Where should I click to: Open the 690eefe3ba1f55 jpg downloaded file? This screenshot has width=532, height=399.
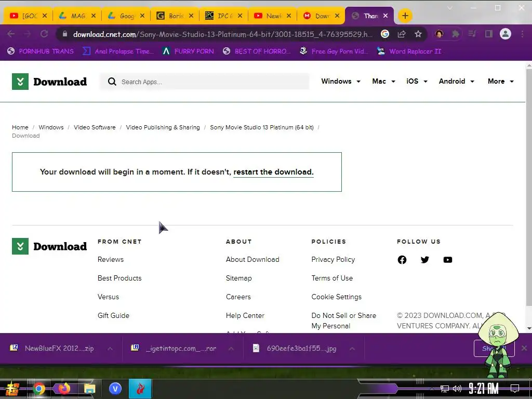pos(295,349)
